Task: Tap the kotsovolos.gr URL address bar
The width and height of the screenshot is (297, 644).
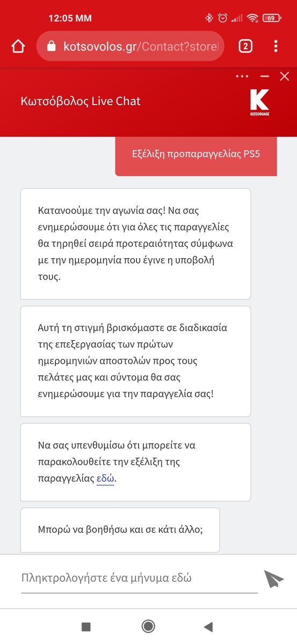Action: click(x=130, y=46)
